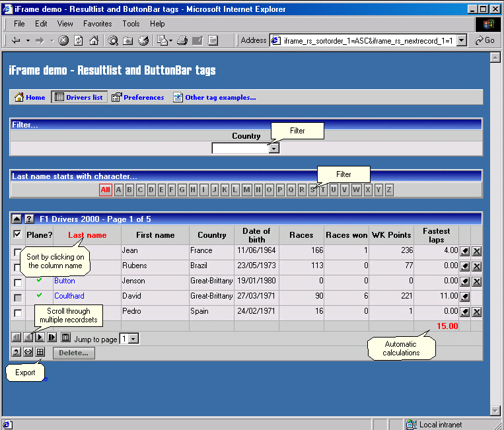Open the Jump to page dropdown

tap(133, 339)
